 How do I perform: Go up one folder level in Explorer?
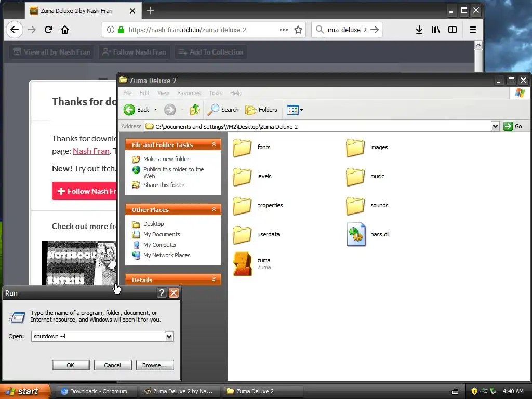point(195,110)
